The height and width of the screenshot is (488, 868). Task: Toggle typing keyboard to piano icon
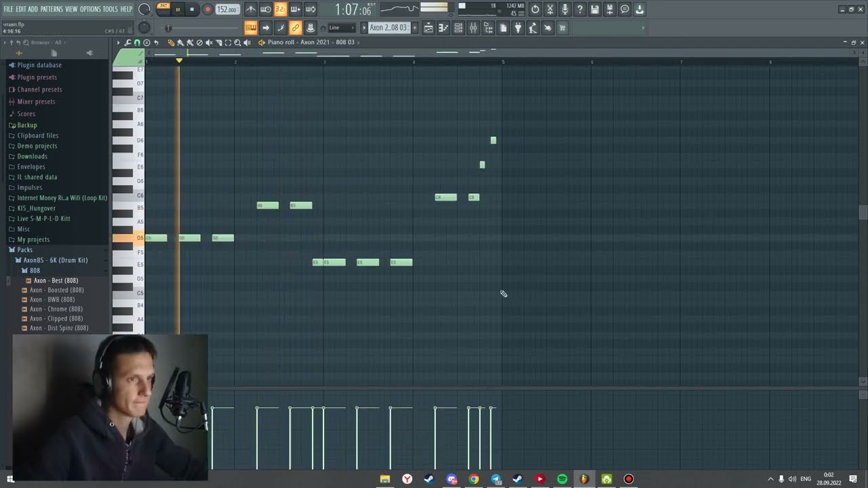(x=250, y=28)
